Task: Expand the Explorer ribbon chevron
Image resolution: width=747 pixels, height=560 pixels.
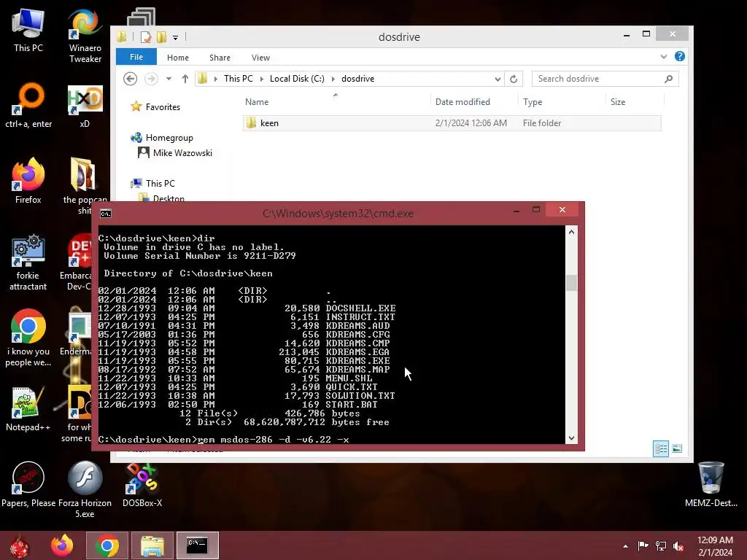Action: (x=664, y=57)
